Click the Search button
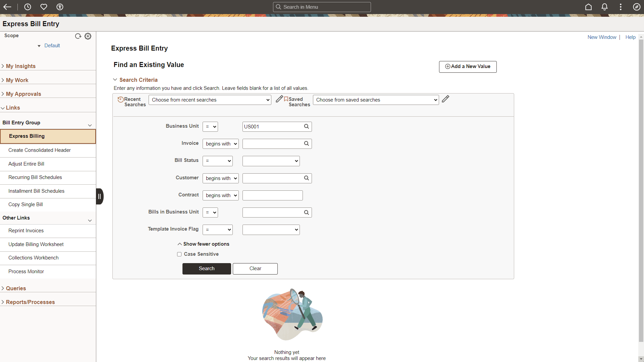644x362 pixels. [x=207, y=268]
